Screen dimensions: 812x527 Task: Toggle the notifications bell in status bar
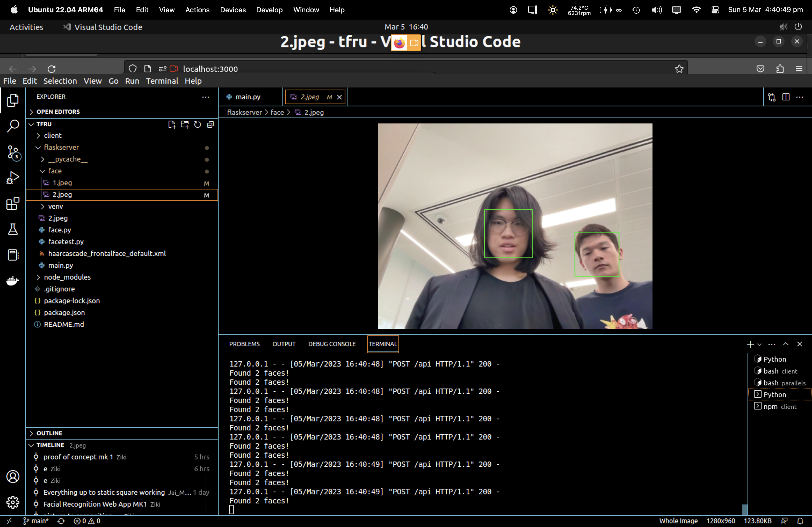800,521
